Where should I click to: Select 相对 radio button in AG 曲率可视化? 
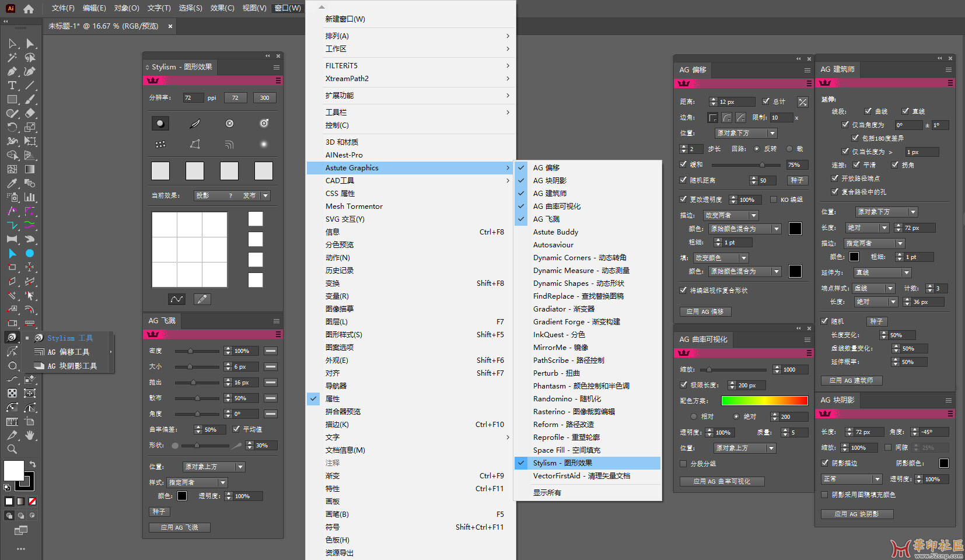pyautogui.click(x=694, y=416)
